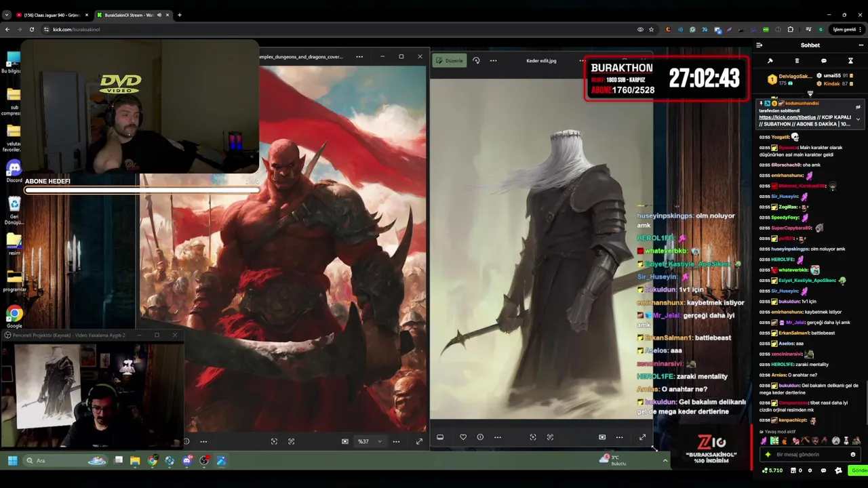Collapse the Sohbet chat panel
Screen dimensions: 868x488
(x=759, y=45)
